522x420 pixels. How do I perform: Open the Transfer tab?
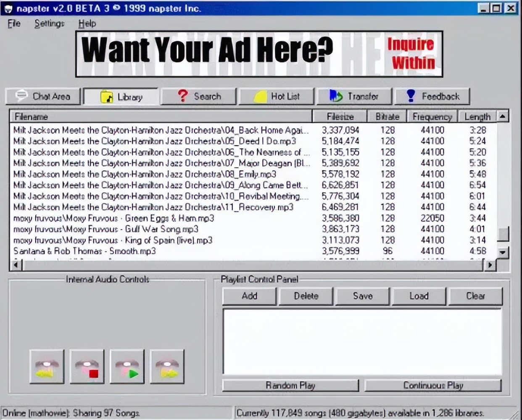(x=354, y=96)
